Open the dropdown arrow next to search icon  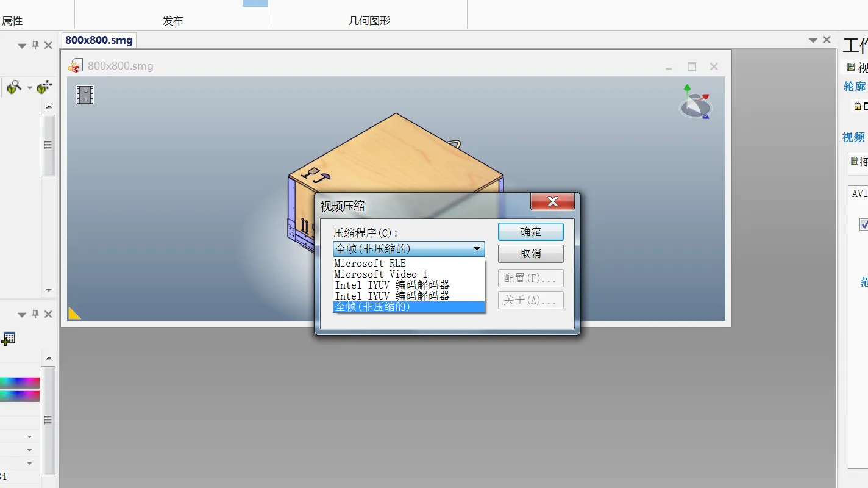pyautogui.click(x=29, y=88)
